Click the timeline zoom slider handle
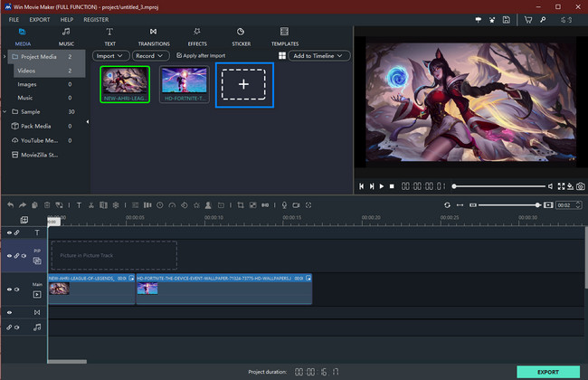Viewport: 588px width, 380px height. 537,205
